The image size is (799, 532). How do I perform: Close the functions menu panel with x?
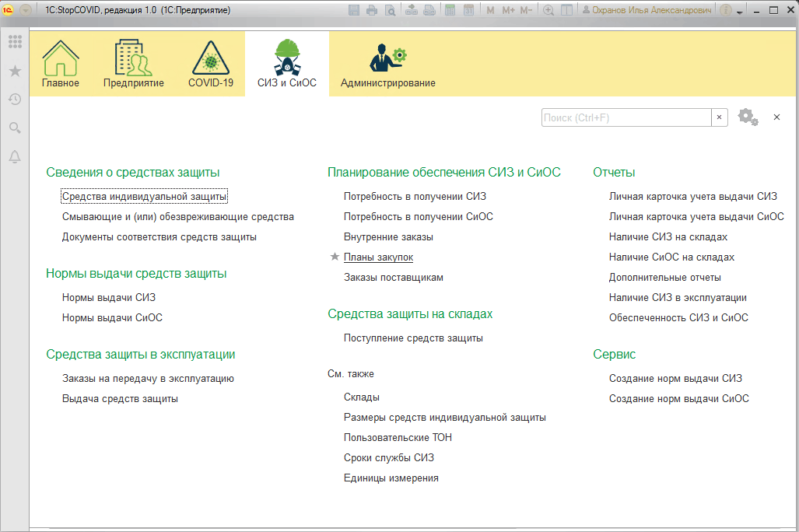(x=776, y=117)
